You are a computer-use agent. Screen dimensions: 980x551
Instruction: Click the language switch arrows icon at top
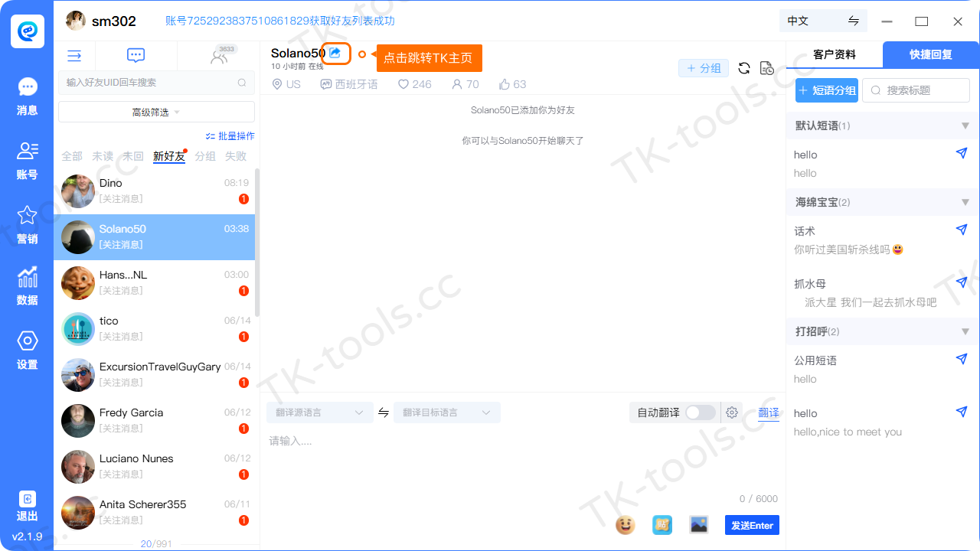tap(853, 21)
